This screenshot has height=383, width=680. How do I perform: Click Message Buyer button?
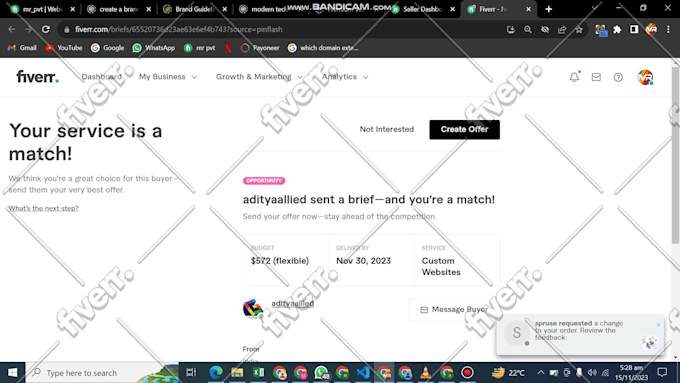point(454,309)
